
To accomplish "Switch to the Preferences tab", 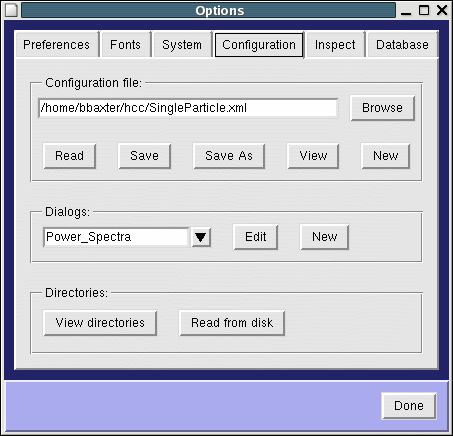I will [57, 45].
